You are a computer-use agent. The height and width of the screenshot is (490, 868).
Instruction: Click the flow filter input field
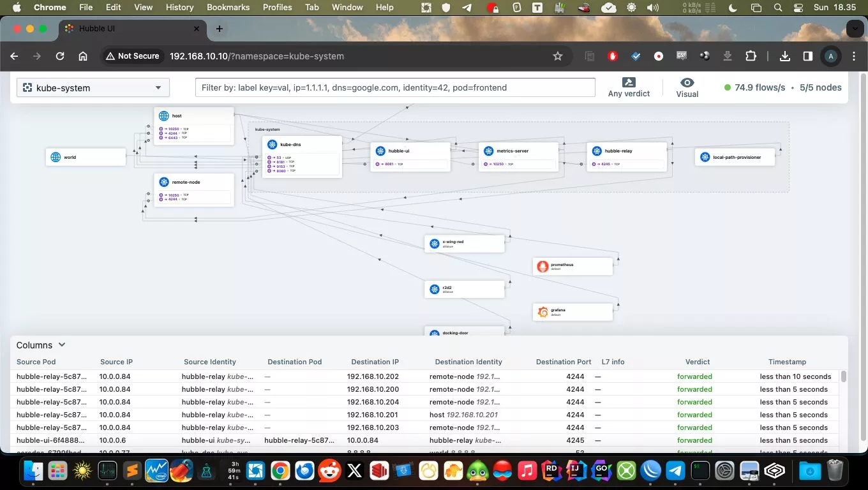[395, 87]
